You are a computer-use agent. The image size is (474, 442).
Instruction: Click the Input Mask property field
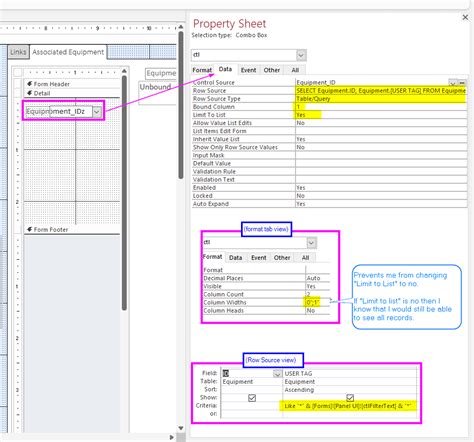(x=381, y=155)
